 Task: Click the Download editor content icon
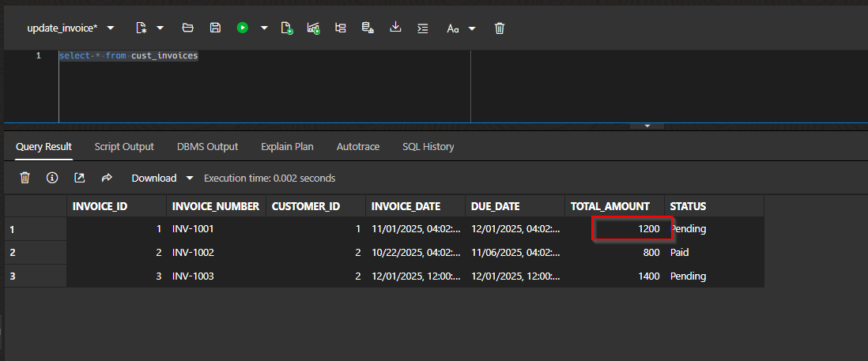(x=395, y=28)
